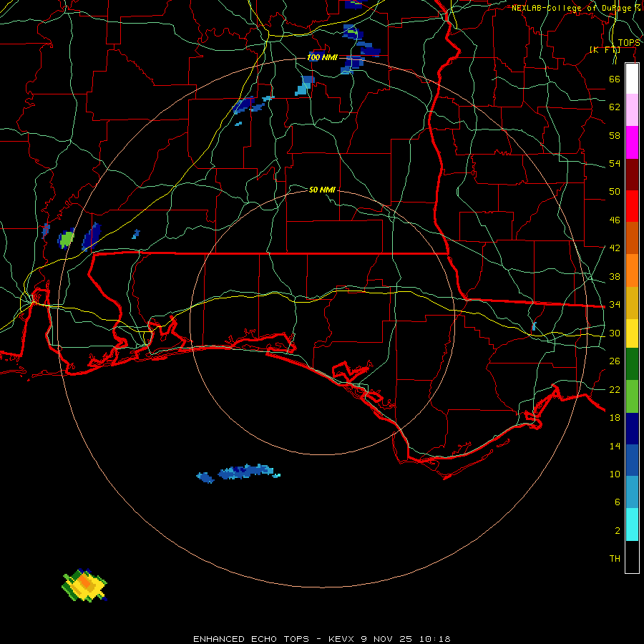Click the "[K FT]" units label
The width and height of the screenshot is (644, 644).
[605, 49]
